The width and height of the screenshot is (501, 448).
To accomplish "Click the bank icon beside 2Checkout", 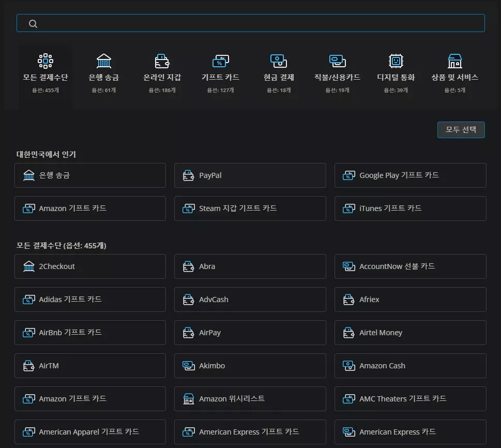I will 29,266.
